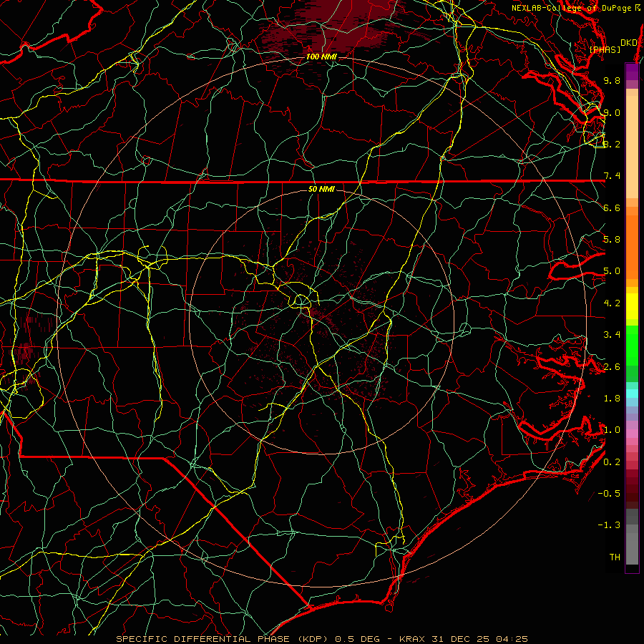Image resolution: width=644 pixels, height=644 pixels.
Task: Click the 04:25 timestamp
Action: pyautogui.click(x=512, y=639)
